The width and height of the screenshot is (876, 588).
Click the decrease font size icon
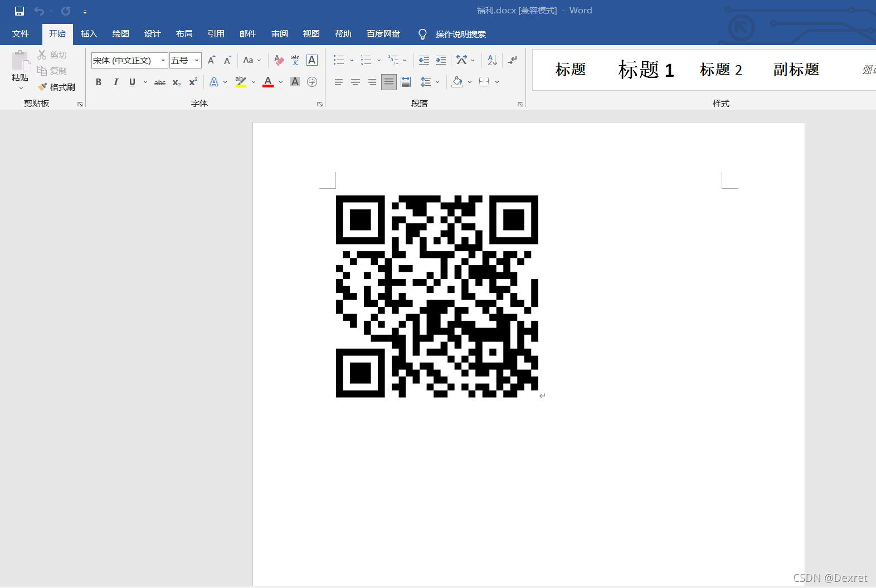pyautogui.click(x=227, y=60)
